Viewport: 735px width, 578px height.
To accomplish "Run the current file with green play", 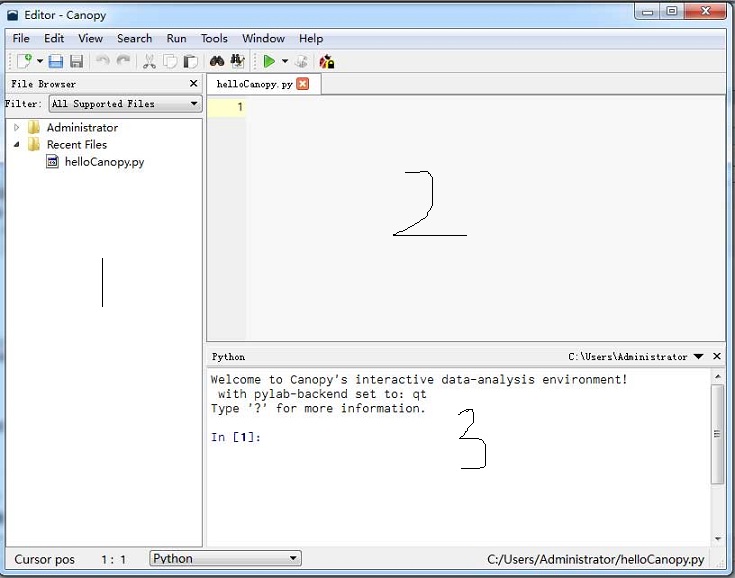I will pyautogui.click(x=269, y=61).
